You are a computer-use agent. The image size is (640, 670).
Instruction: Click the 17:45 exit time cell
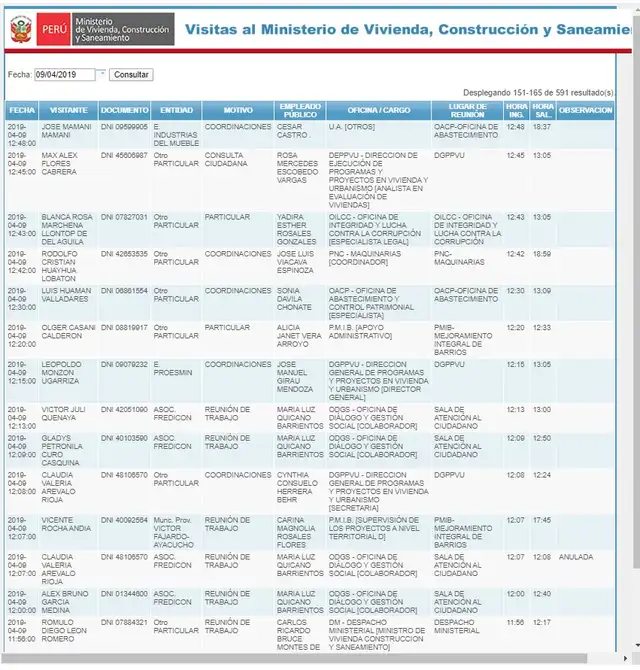click(542, 520)
